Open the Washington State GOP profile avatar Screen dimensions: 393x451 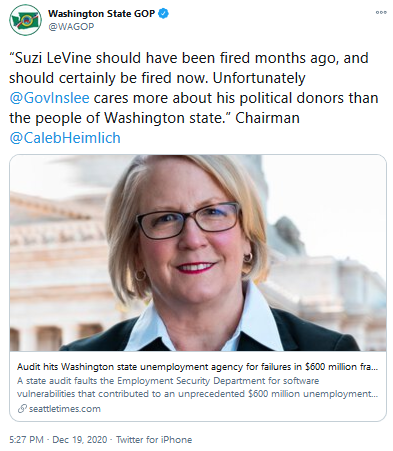point(26,20)
